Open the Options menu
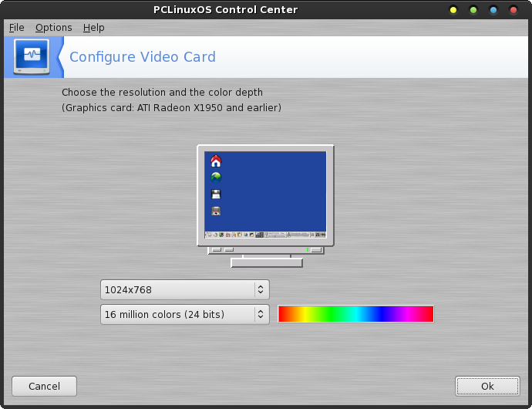Screen dimensions: 532x409 (x=54, y=28)
